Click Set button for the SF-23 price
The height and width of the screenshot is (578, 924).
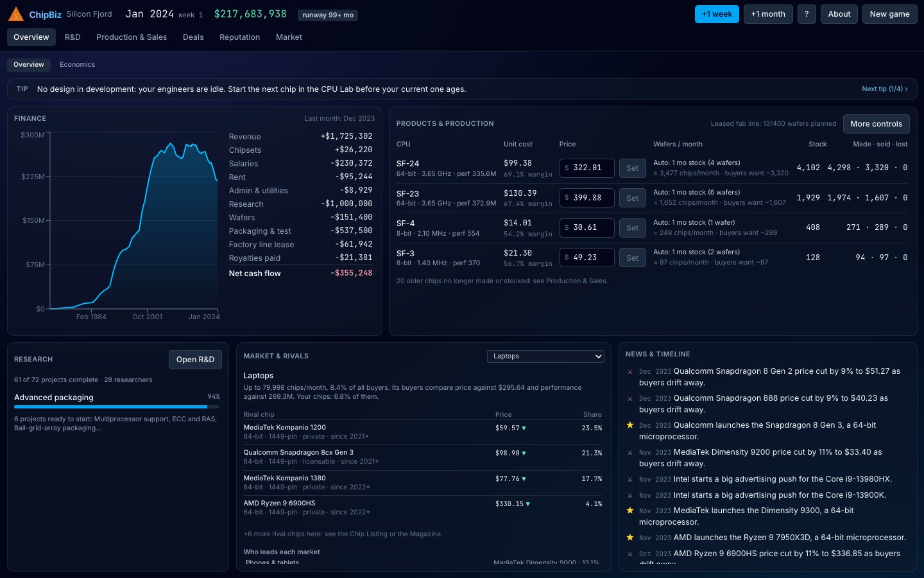click(632, 198)
